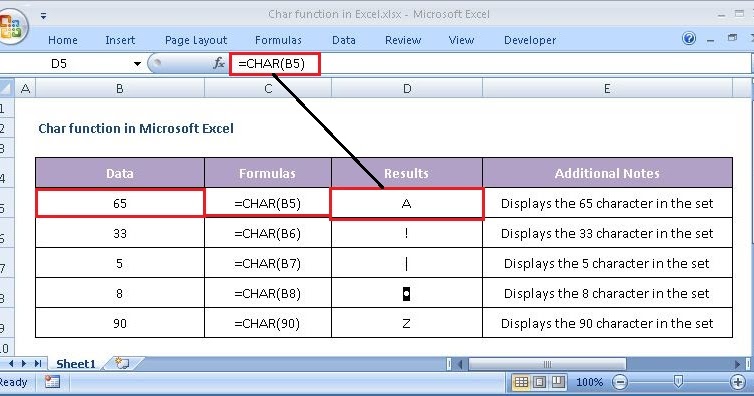Select the result cell showing Z
The image size is (754, 396).
(407, 323)
